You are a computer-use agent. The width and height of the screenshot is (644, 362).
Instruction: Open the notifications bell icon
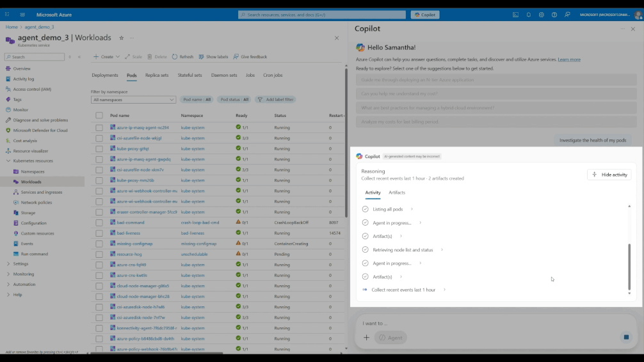click(x=529, y=15)
